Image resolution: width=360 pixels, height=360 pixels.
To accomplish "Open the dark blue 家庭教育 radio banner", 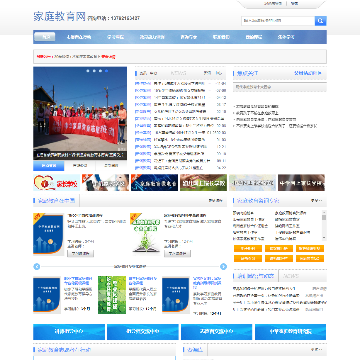I will pos(154,183).
